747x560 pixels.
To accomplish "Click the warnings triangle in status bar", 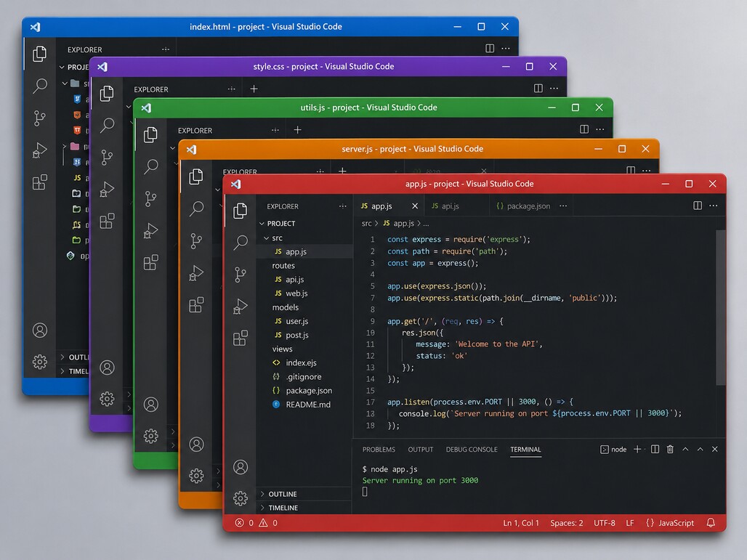I will coord(263,523).
